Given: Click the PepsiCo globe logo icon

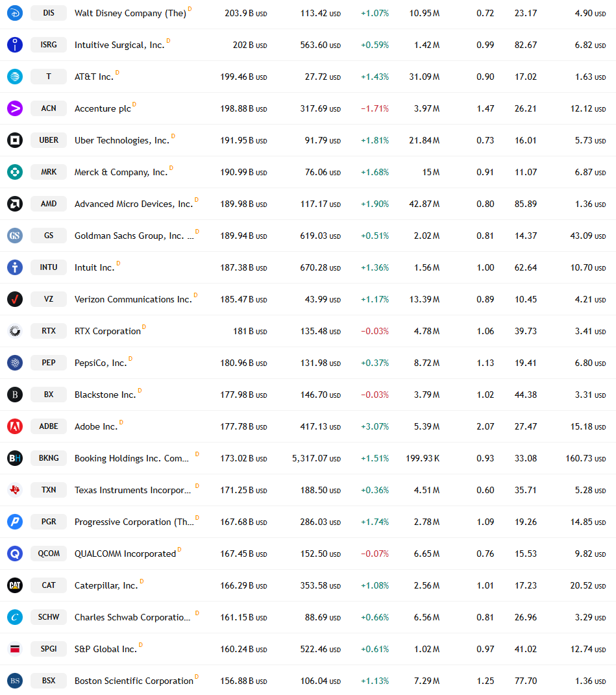Looking at the screenshot, I should [x=15, y=363].
